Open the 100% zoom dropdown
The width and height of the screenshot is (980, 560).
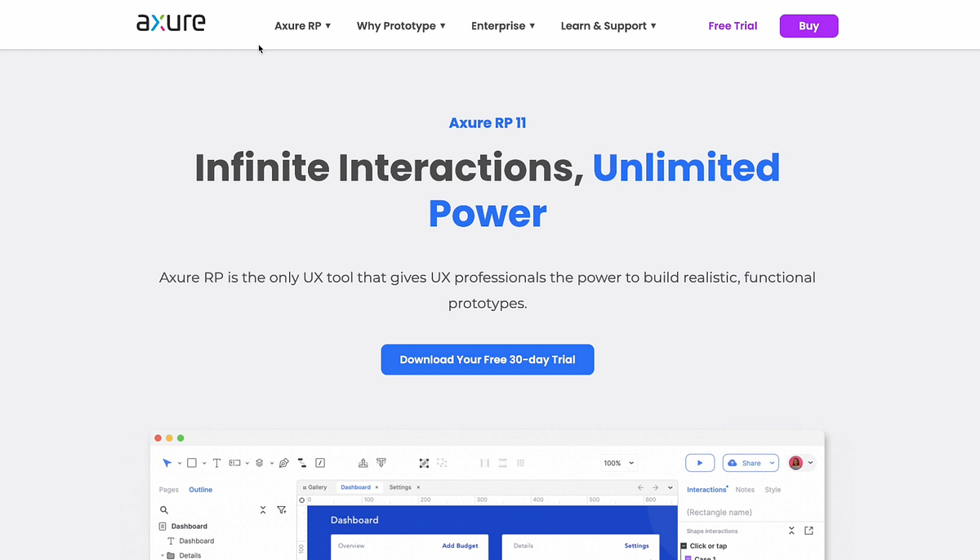tap(619, 463)
